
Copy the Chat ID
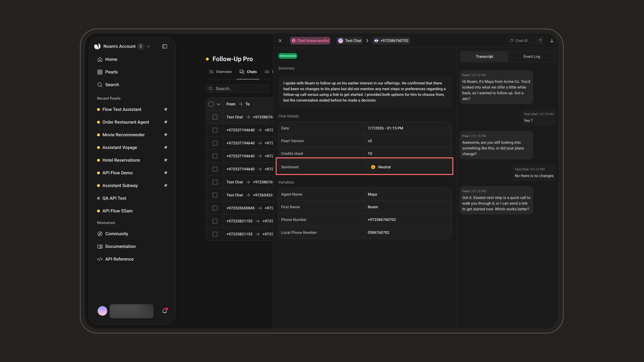click(518, 41)
